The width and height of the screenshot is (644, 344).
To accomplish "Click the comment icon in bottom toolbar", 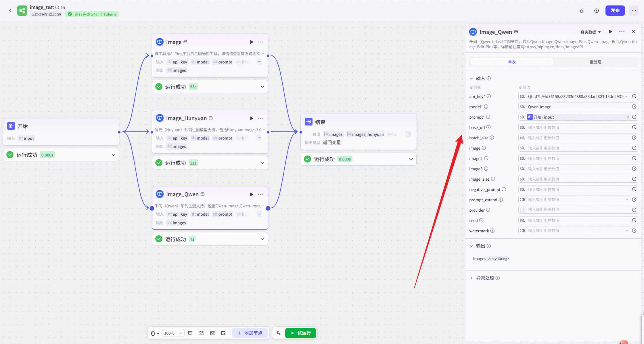I will pyautogui.click(x=190, y=333).
